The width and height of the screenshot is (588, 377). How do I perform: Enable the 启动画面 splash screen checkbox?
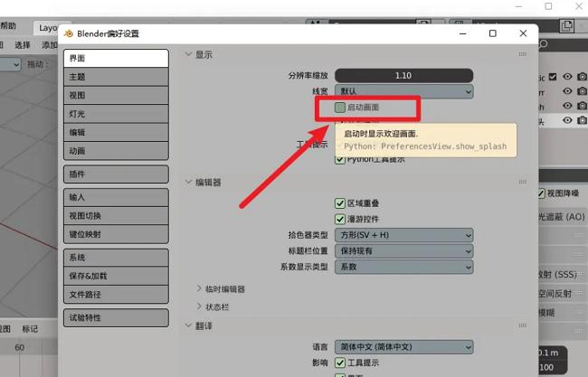coord(340,108)
